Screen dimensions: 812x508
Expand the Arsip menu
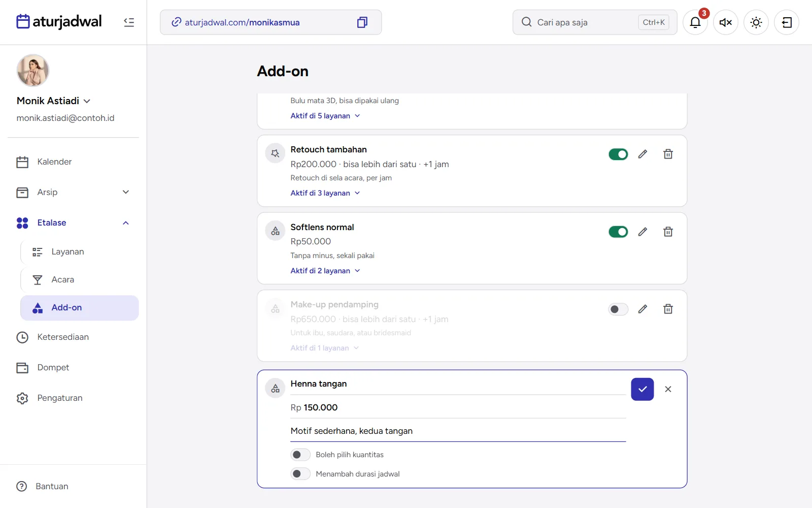click(x=74, y=192)
